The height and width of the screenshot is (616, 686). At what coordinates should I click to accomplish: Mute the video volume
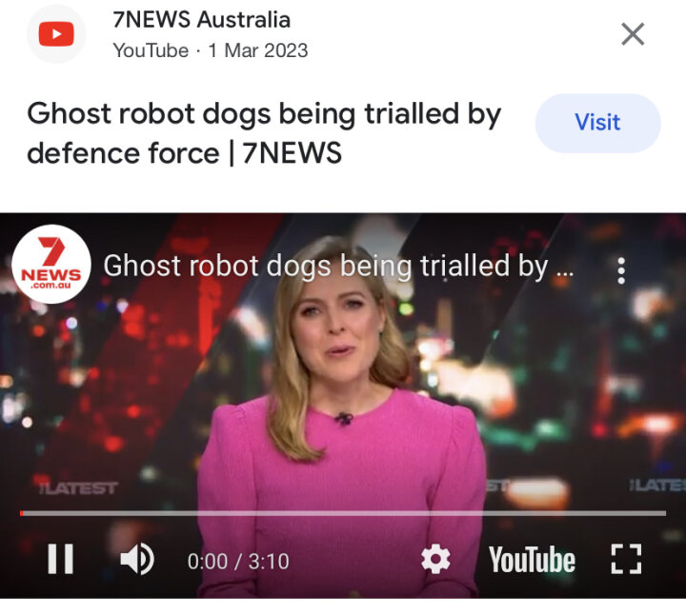137,559
